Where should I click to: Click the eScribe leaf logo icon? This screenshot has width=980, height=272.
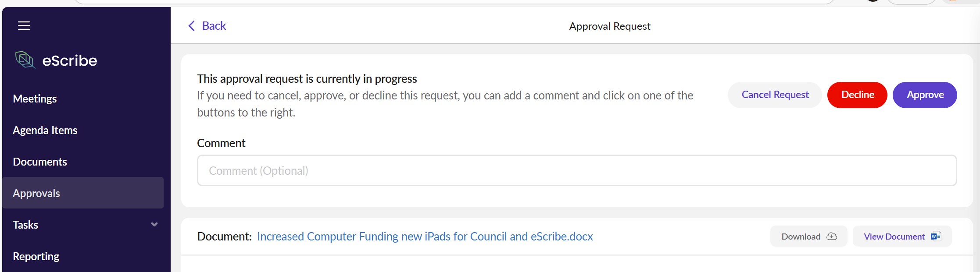[25, 60]
